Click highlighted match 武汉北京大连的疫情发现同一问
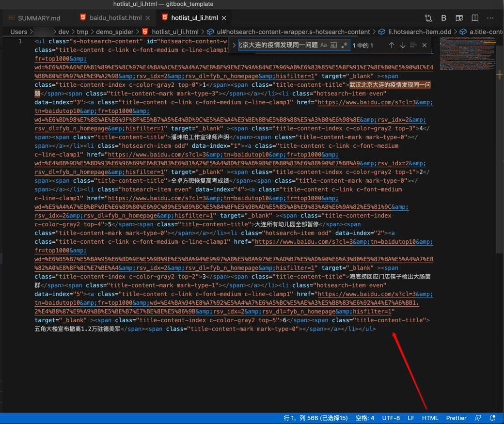 [x=390, y=85]
